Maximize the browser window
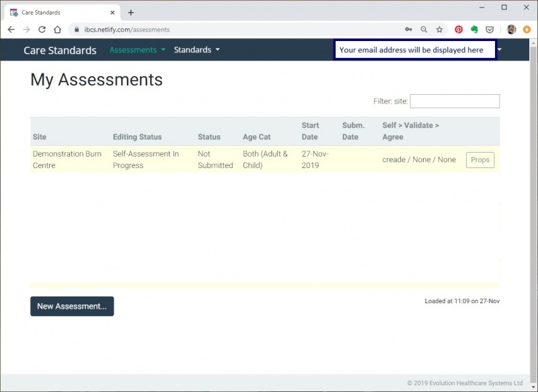Image resolution: width=538 pixels, height=392 pixels. (x=504, y=7)
